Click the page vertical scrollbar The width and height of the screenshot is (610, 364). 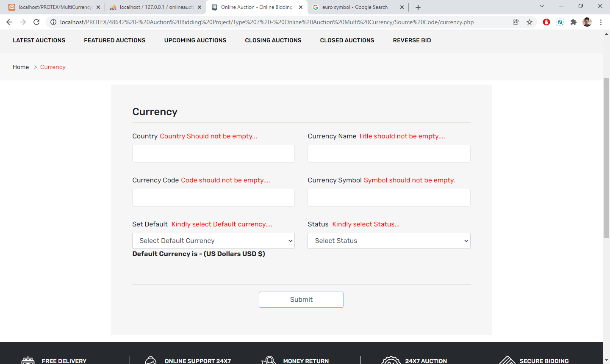pos(606,158)
